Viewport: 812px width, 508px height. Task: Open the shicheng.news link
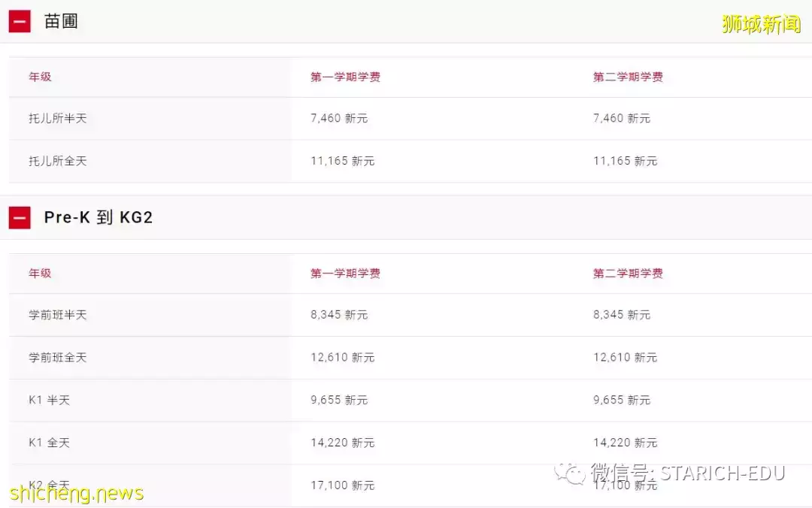point(77,494)
